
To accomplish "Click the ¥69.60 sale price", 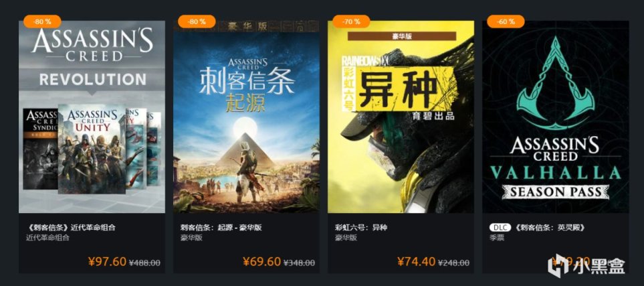I will pyautogui.click(x=261, y=261).
